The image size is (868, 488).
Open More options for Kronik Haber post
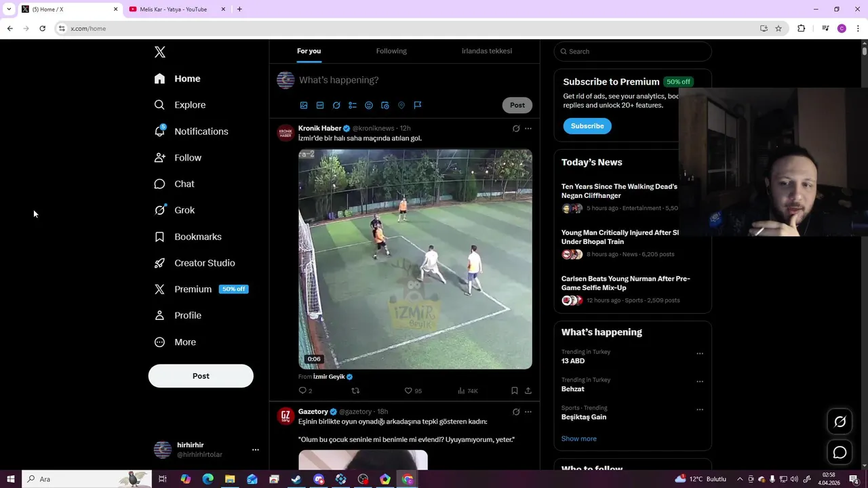pos(528,128)
